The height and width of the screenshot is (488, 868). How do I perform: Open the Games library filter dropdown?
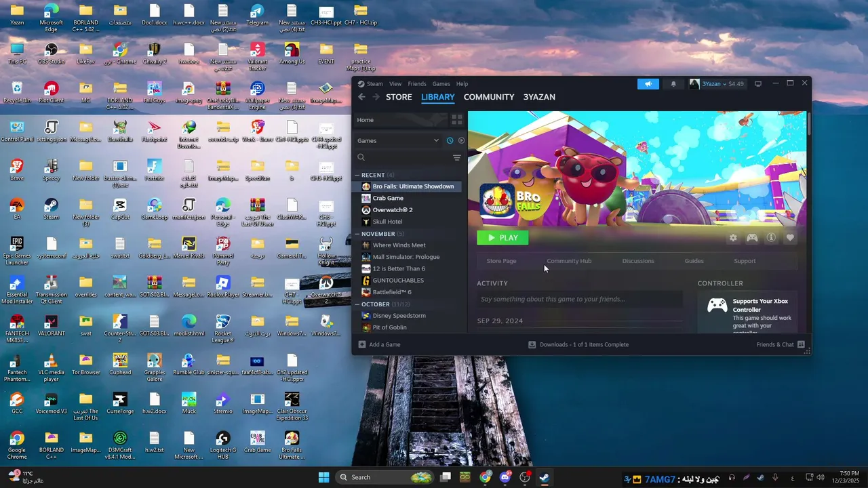point(398,140)
